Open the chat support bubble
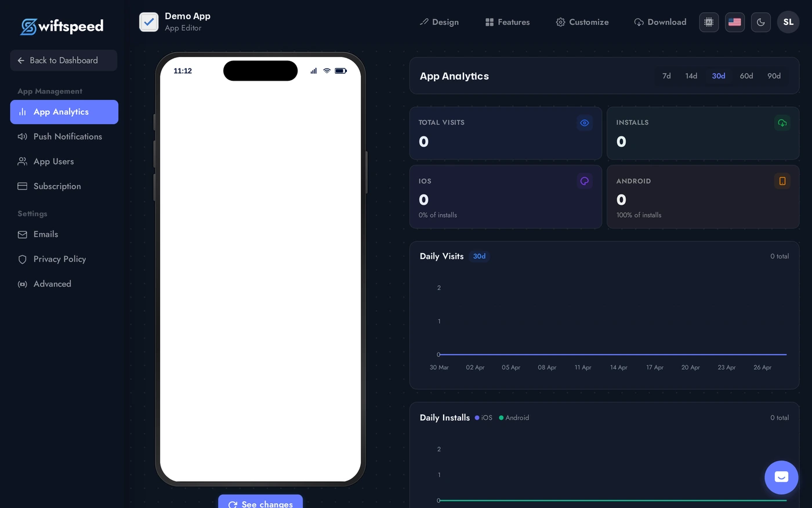 [781, 477]
